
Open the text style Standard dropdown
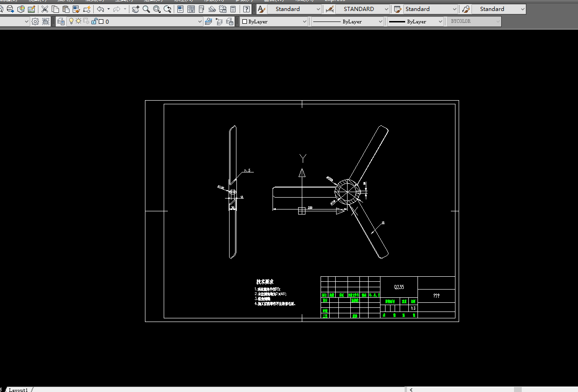(294, 9)
